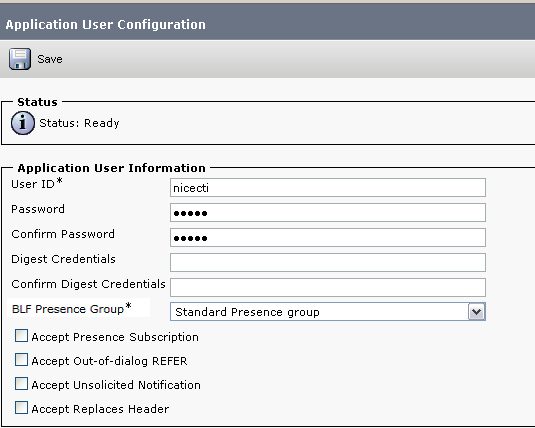Focus the User ID field containing nicecti
Viewport: 535px width, 428px height.
pyautogui.click(x=328, y=187)
